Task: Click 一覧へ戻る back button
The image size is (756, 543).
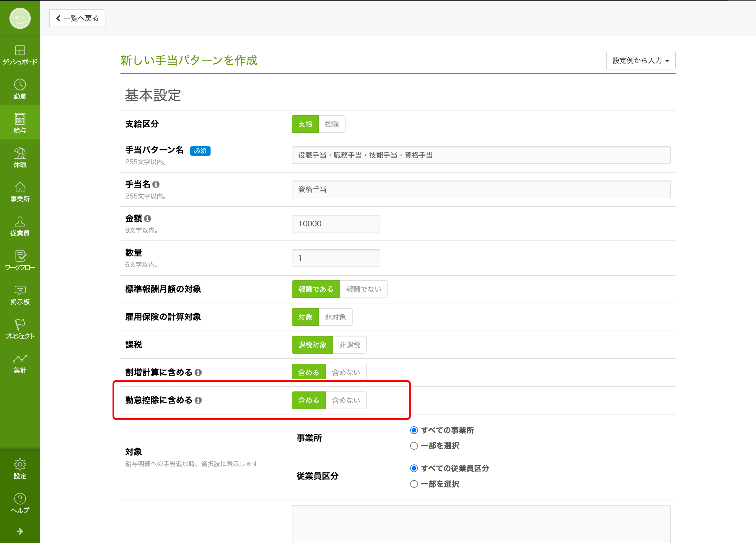Action: [x=77, y=18]
